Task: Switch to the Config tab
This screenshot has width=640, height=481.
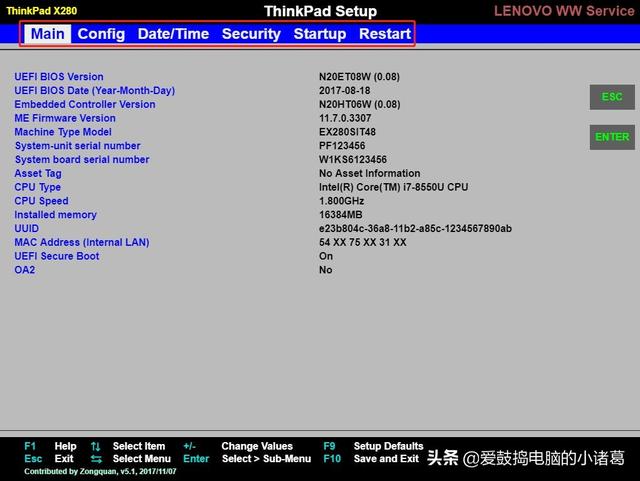Action: (x=101, y=34)
